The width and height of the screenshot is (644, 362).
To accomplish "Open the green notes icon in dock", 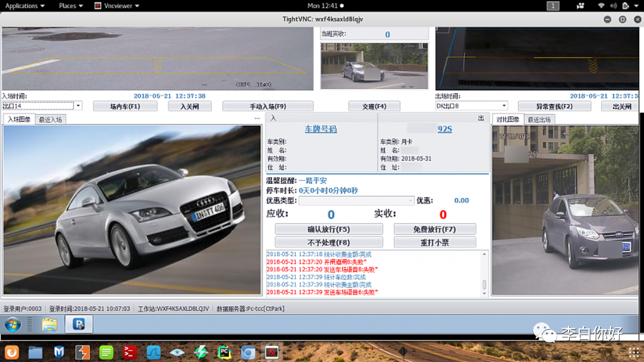I will point(106,352).
